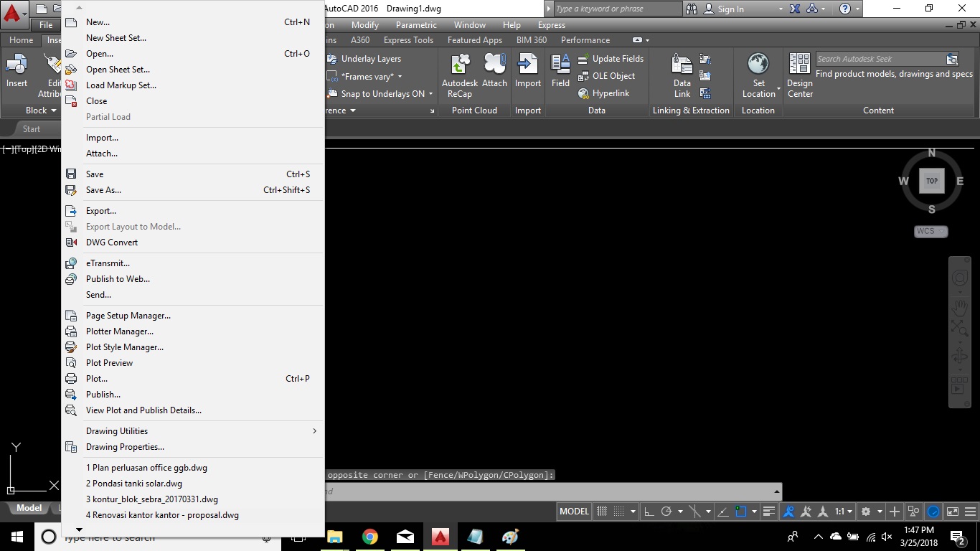Viewport: 980px width, 551px height.
Task: Click the Model layout tab
Action: coord(29,508)
